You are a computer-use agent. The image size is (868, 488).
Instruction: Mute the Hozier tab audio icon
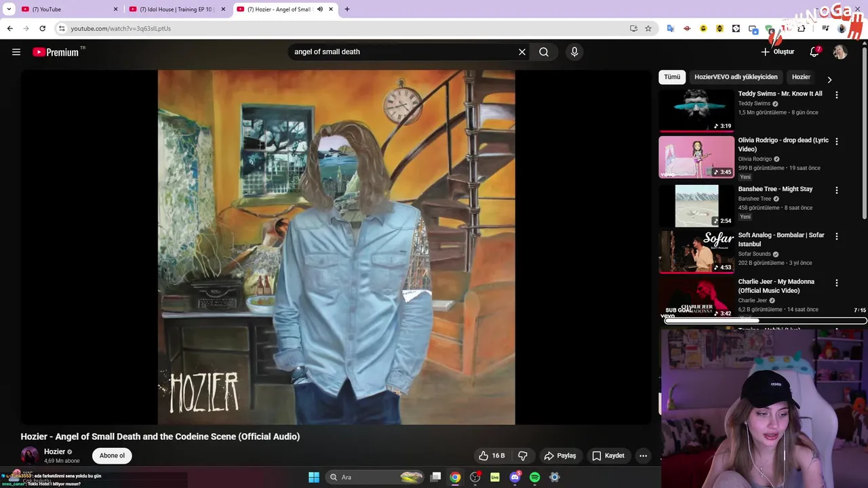319,9
